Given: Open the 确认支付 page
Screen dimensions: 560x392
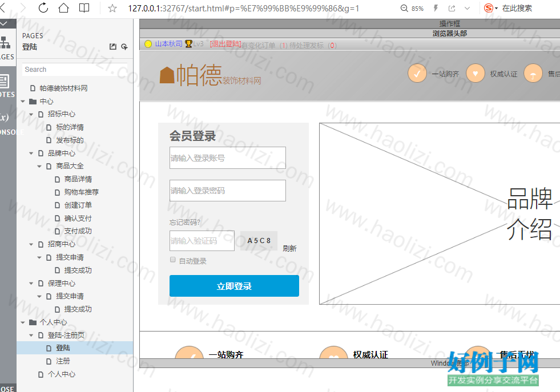Looking at the screenshot, I should coord(78,218).
